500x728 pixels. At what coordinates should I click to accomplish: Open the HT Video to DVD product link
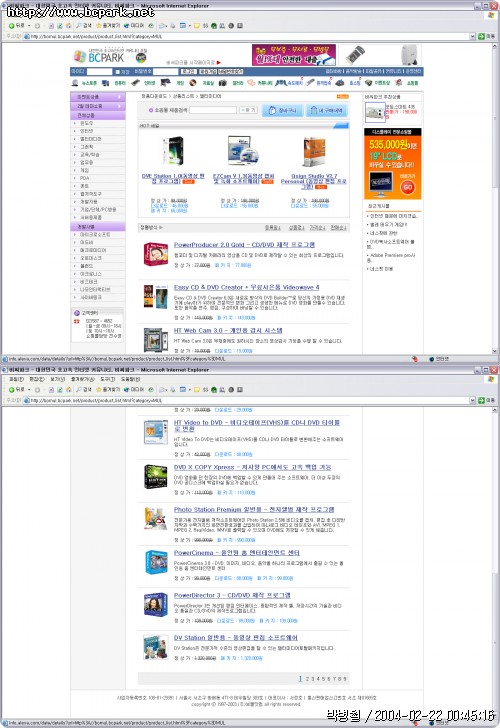click(257, 426)
